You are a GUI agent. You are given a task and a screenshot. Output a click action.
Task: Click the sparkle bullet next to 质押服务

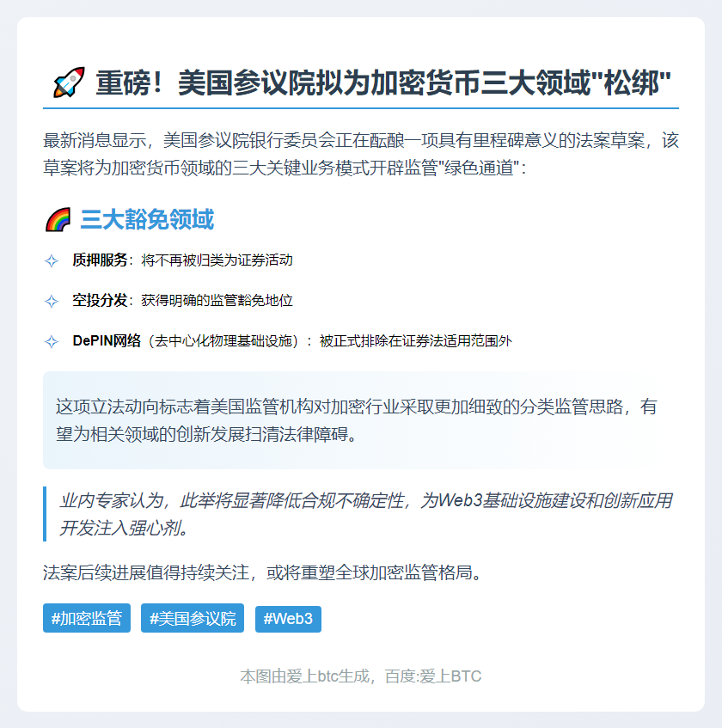pos(52,260)
